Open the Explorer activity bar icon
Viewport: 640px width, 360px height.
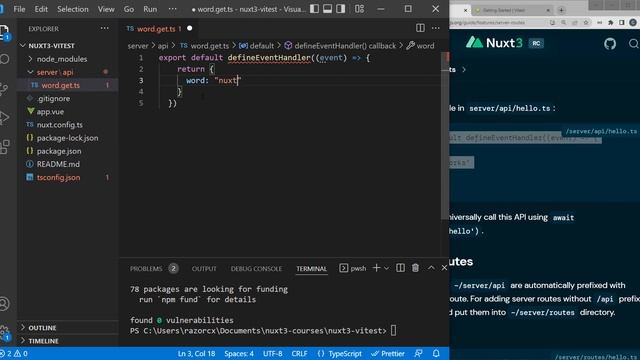coord(4,32)
